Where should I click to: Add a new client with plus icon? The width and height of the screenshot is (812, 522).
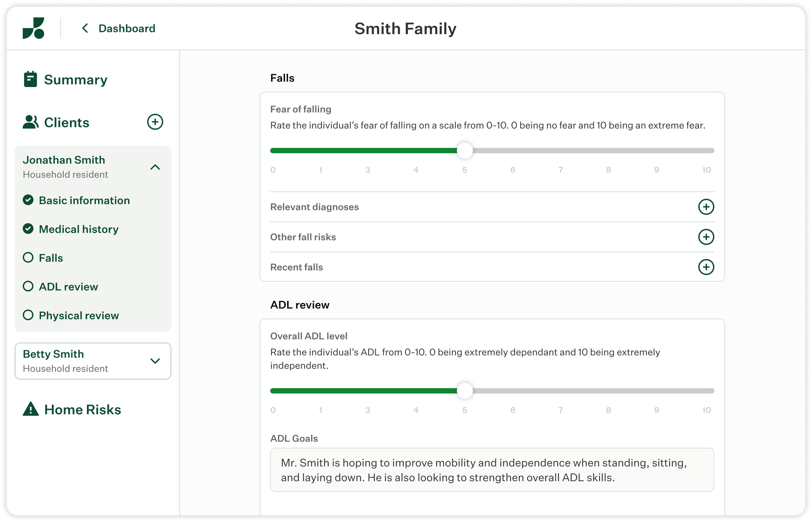[155, 122]
